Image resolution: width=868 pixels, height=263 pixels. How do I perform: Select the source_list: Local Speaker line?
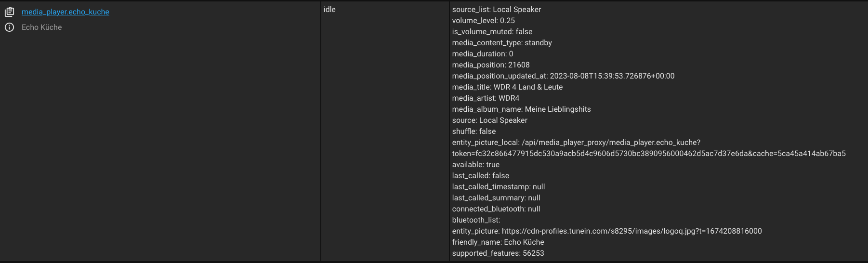[497, 10]
